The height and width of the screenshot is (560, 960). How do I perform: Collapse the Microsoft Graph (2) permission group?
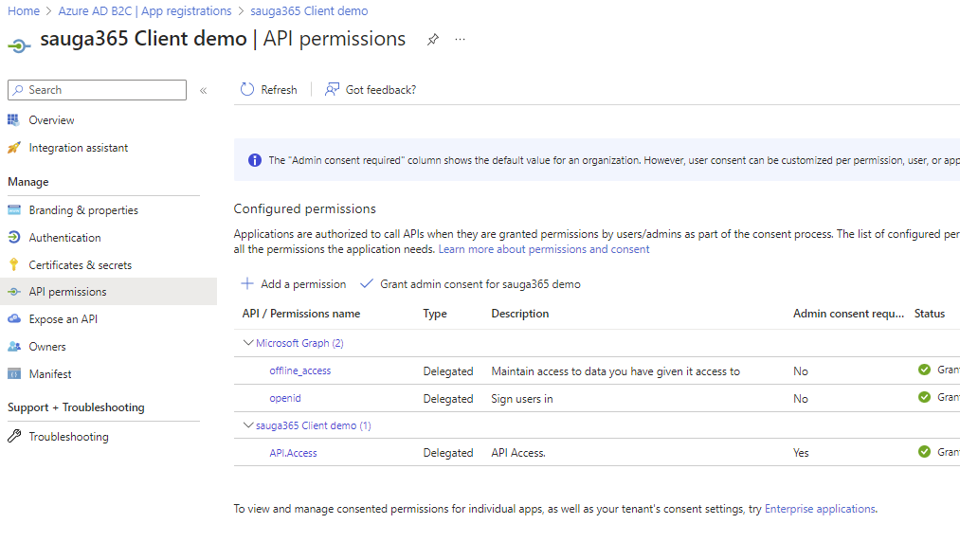pos(248,342)
